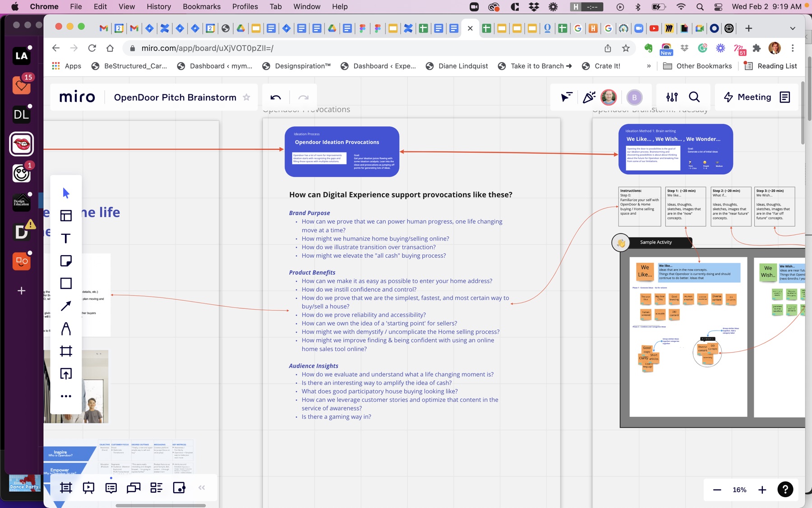Screen dimensions: 812x508
Task: Select the Shape rectangle tool
Action: 66,284
